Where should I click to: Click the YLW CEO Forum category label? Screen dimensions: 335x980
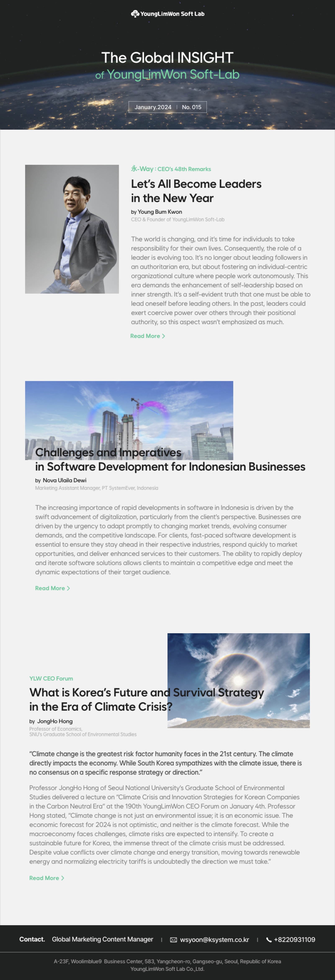[x=51, y=678]
